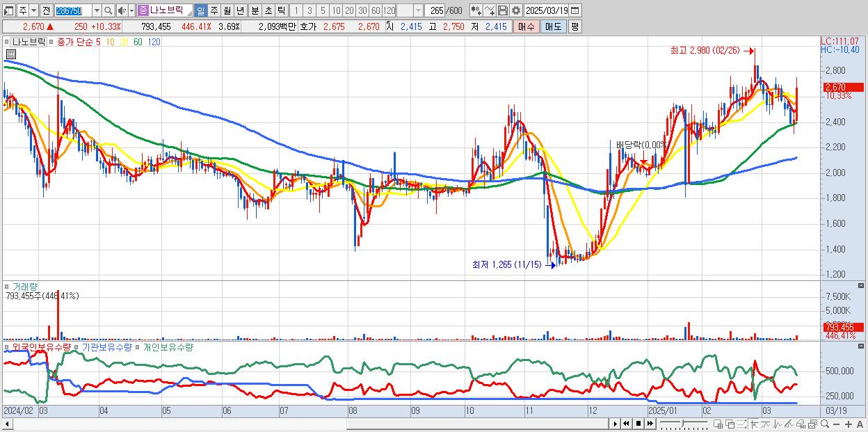Click the chart-with-image icon before the magnifier
Image resolution: width=868 pixels, height=432 pixels.
click(x=813, y=424)
